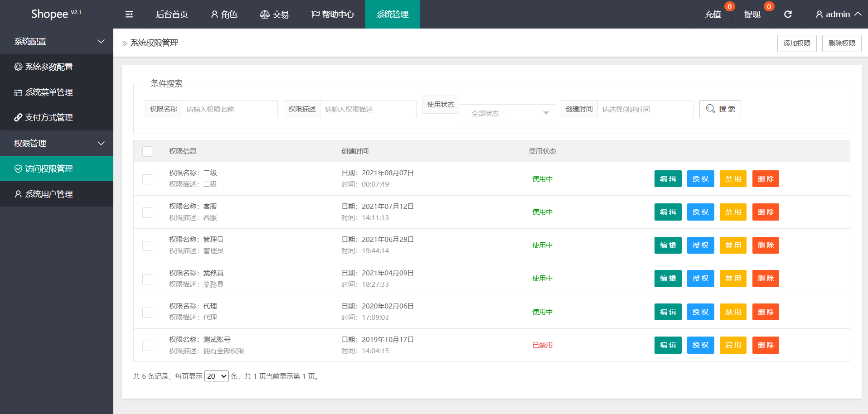This screenshot has height=414, width=868.
Task: Click the 充值 badge counter
Action: (x=729, y=6)
